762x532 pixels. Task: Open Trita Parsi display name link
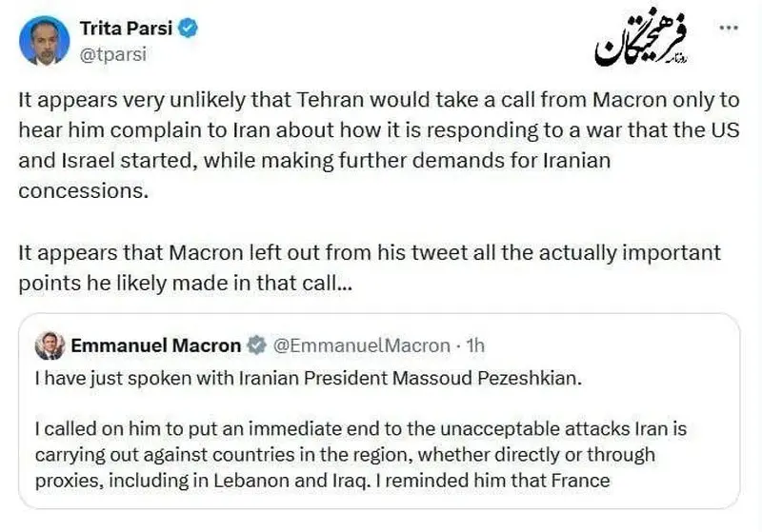point(125,29)
